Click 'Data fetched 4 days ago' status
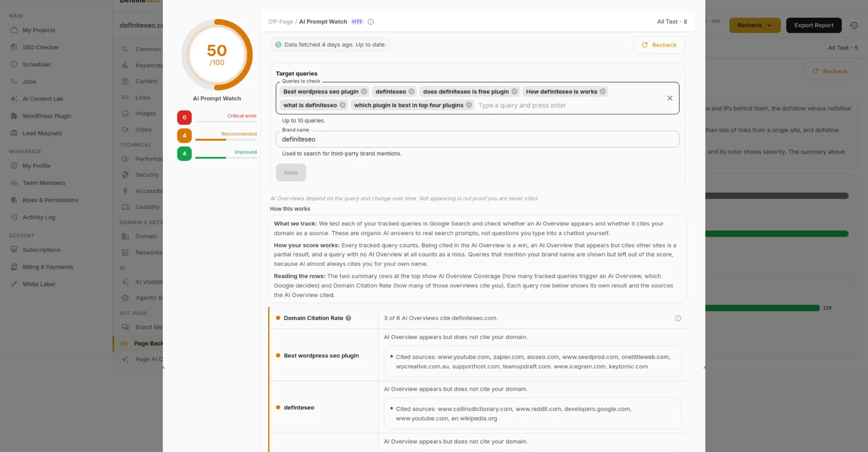 click(x=330, y=45)
